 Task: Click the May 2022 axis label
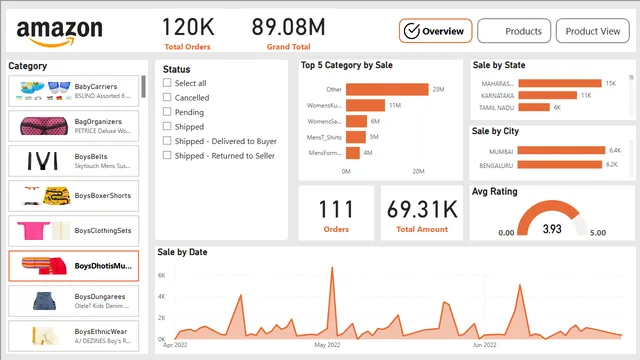(x=327, y=345)
